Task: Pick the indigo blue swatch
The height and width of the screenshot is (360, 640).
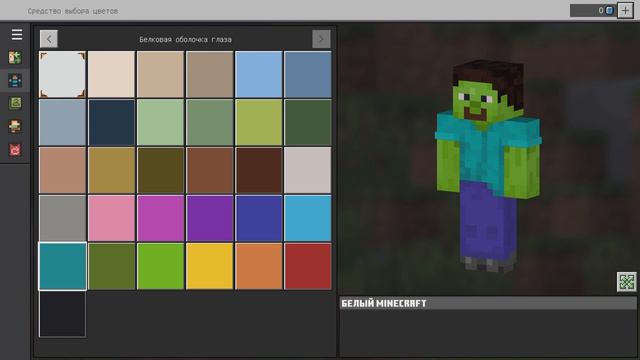Action: [259, 218]
